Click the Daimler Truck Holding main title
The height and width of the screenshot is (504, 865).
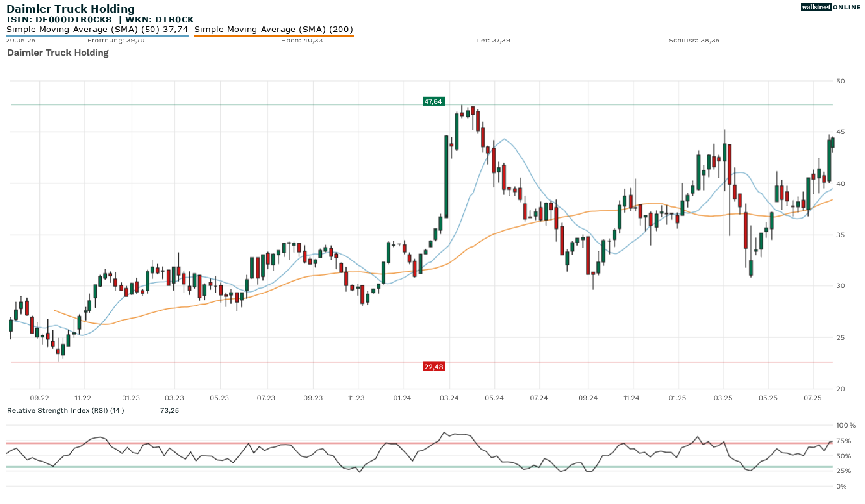(71, 9)
